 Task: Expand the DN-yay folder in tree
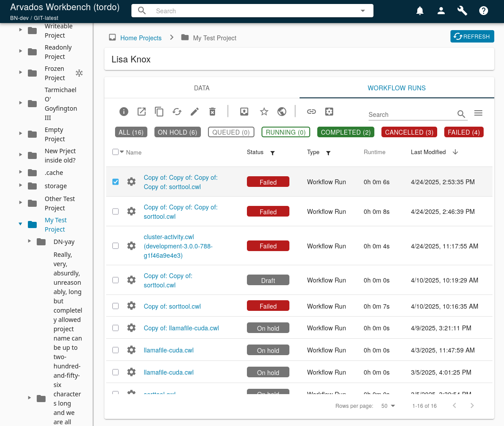pos(29,241)
